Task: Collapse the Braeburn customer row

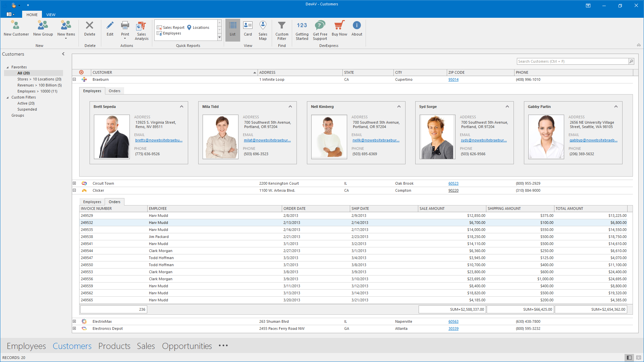Action: [x=74, y=79]
